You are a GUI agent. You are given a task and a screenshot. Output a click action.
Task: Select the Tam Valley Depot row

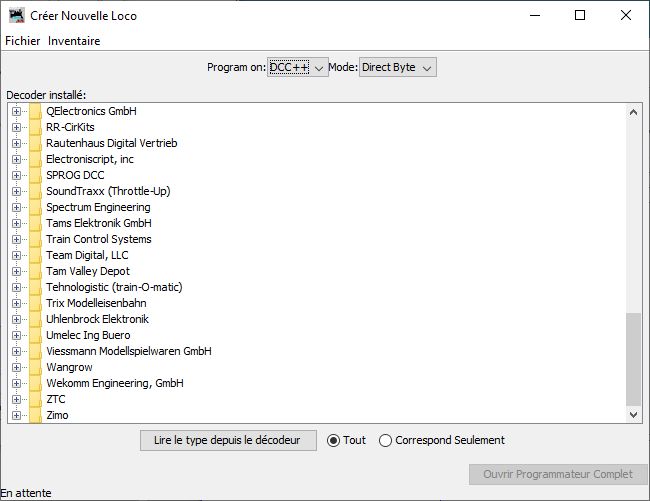click(88, 271)
